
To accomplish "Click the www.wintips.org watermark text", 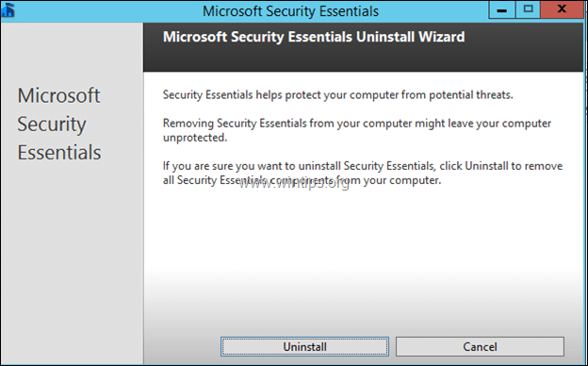I will (x=295, y=184).
